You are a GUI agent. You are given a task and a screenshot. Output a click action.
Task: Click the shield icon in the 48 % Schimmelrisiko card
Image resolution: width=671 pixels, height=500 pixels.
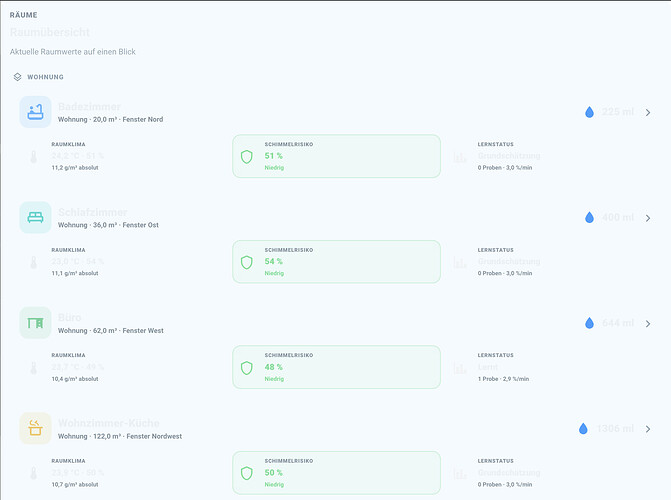(246, 368)
